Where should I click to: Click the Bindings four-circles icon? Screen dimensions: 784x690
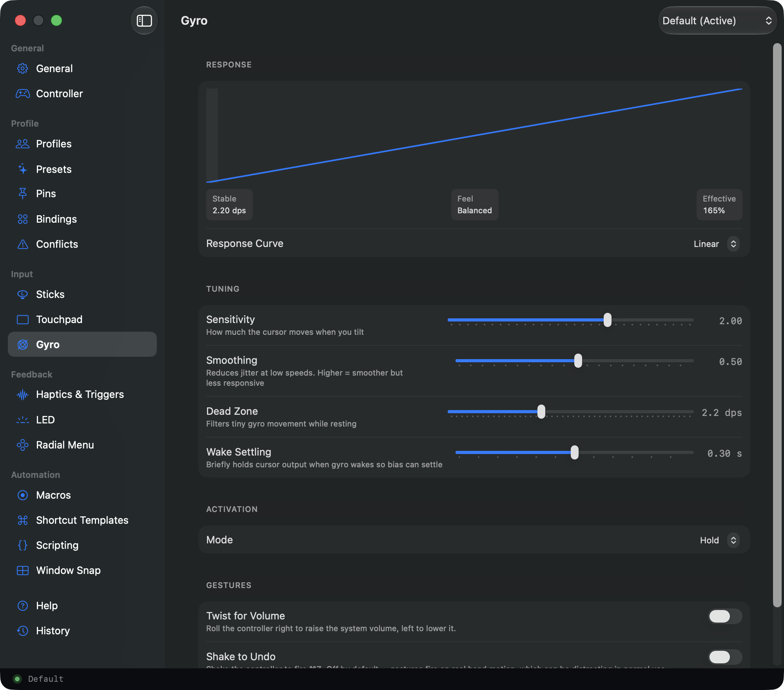pyautogui.click(x=23, y=219)
